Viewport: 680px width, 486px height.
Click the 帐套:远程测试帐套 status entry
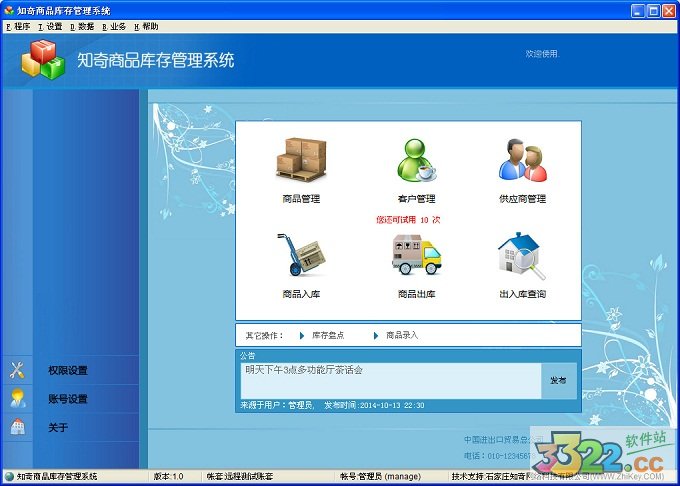point(240,476)
